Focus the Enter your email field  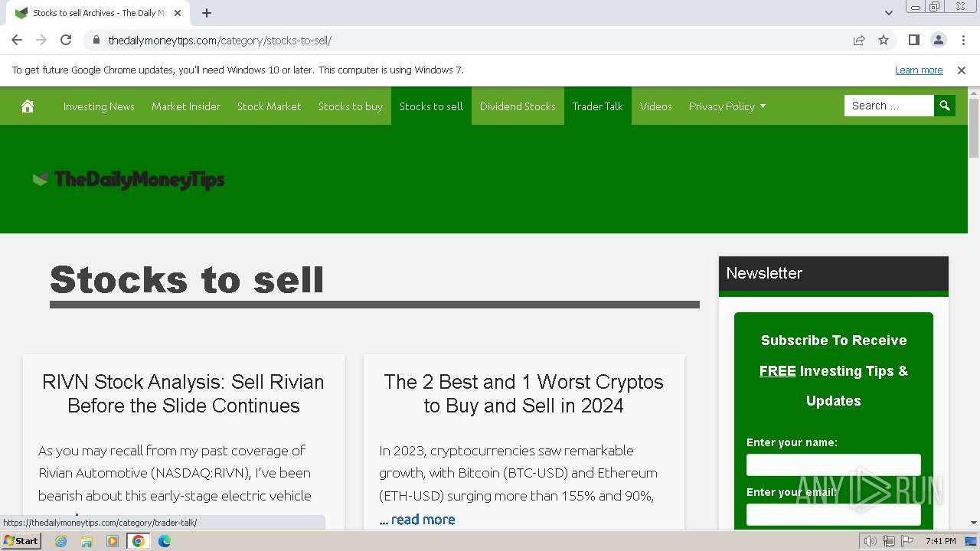[x=834, y=514]
